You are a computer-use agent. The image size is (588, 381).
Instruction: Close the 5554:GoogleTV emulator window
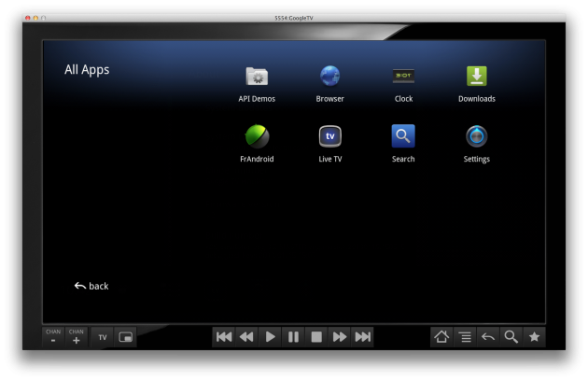(x=27, y=18)
